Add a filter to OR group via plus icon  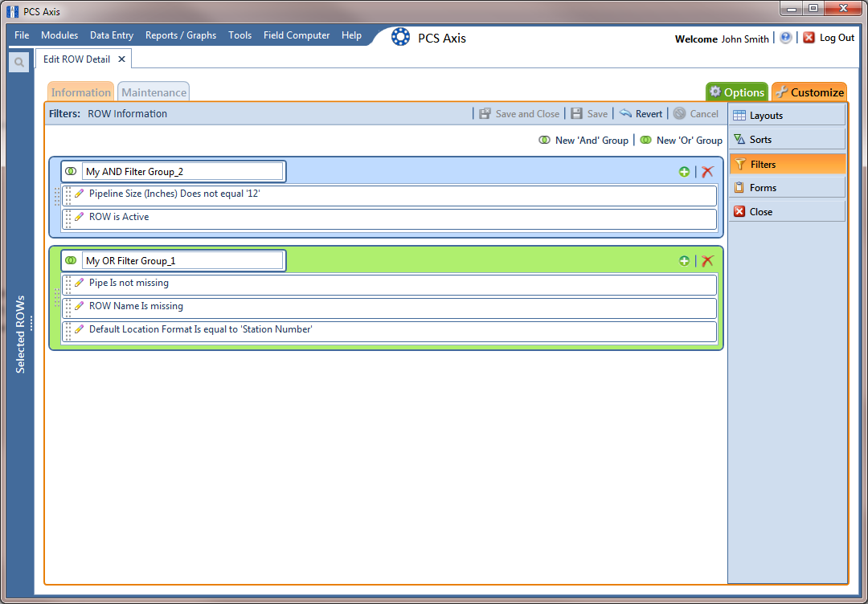pos(684,261)
